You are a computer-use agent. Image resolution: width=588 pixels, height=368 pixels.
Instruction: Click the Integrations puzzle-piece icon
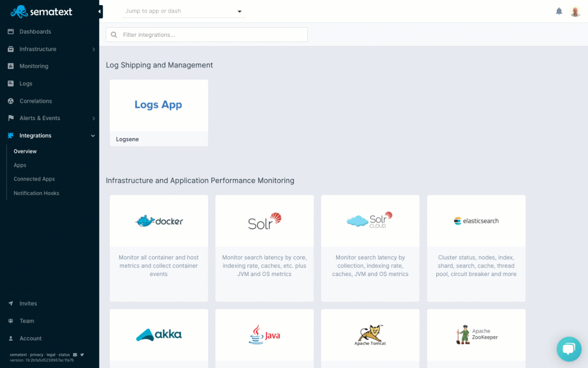coord(11,135)
